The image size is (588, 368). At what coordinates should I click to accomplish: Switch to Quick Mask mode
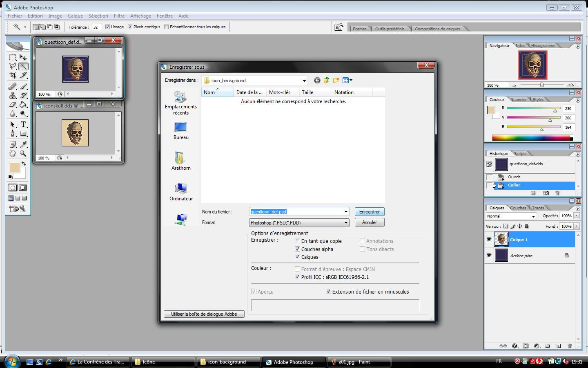[23, 188]
